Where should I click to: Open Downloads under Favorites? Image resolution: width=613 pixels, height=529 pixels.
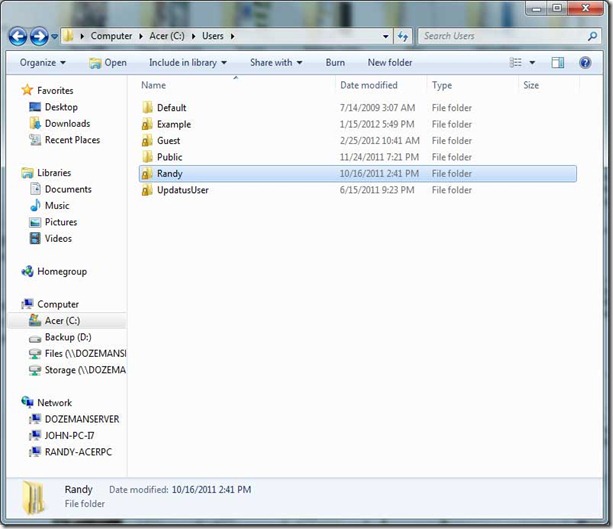[x=67, y=124]
